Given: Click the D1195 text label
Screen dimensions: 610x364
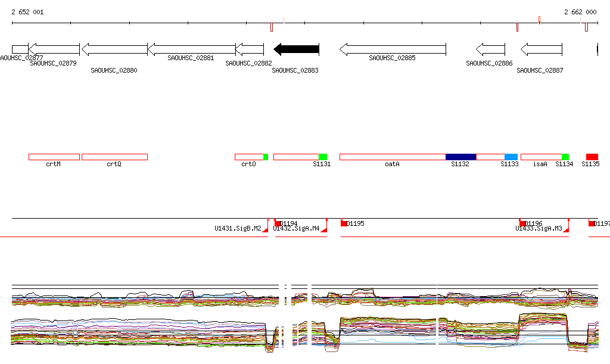Looking at the screenshot, I should (356, 223).
